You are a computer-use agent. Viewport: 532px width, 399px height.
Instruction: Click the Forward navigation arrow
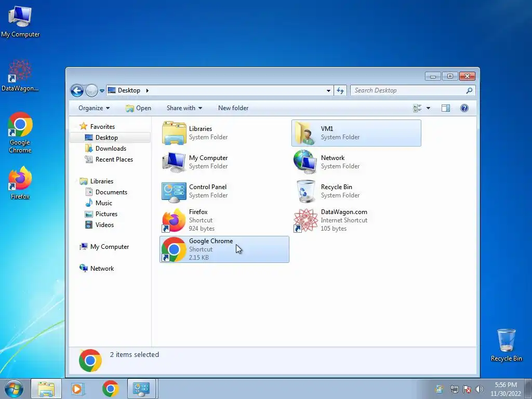coord(91,90)
